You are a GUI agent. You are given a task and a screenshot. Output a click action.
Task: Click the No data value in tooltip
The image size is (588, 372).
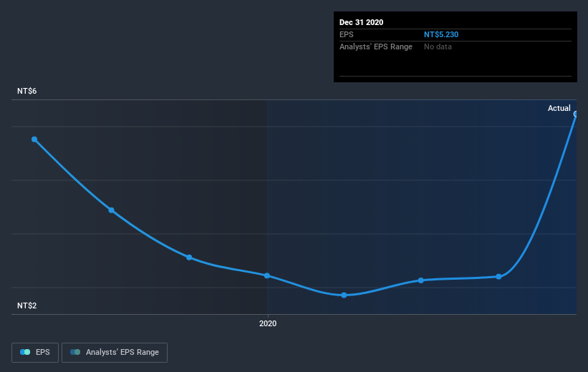438,46
